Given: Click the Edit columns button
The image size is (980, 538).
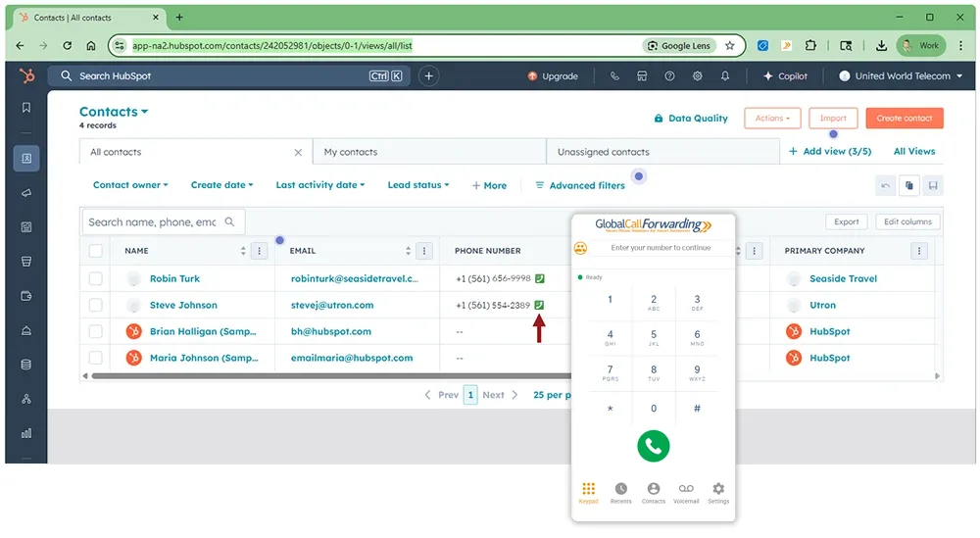Looking at the screenshot, I should [x=907, y=221].
